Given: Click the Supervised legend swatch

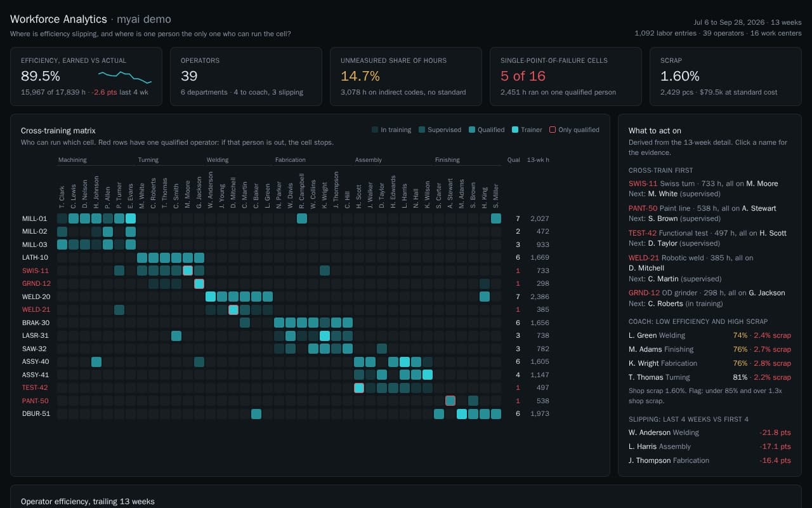Looking at the screenshot, I should pyautogui.click(x=422, y=130).
